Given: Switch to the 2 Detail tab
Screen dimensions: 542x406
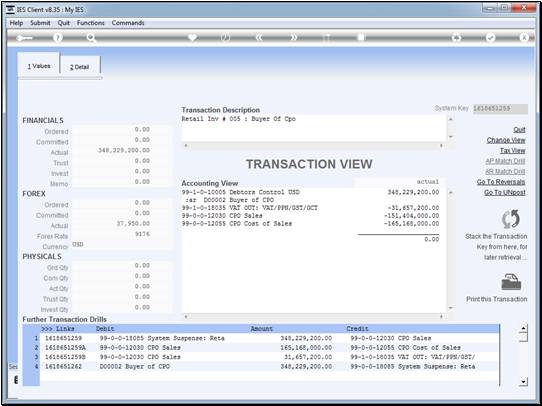Looking at the screenshot, I should pos(80,67).
